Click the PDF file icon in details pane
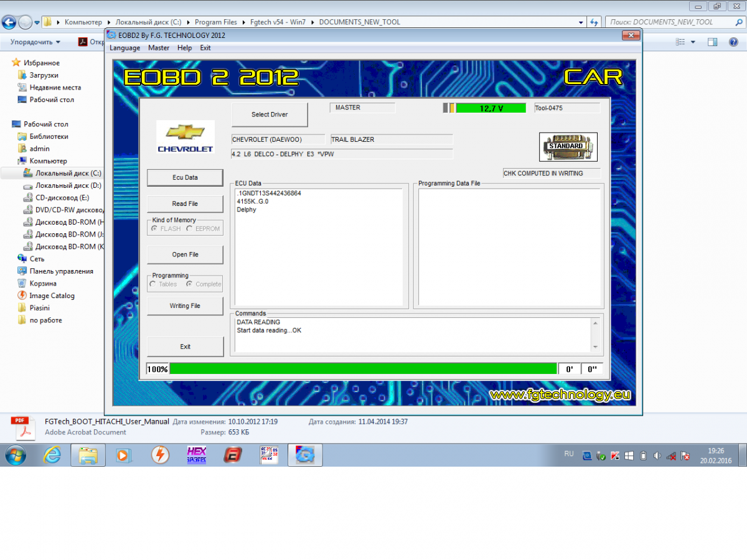The image size is (747, 560). 23,428
